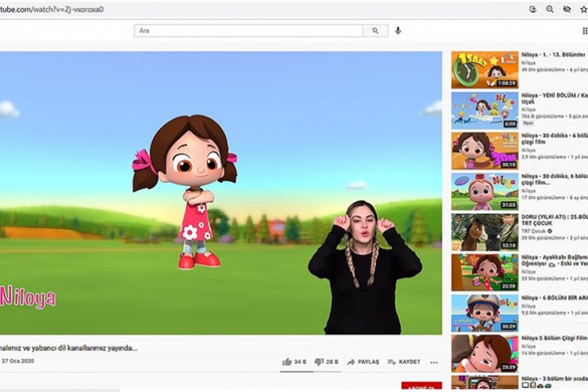This screenshot has width=588, height=392.
Task: Click the crossed-out eye icon in address bar
Action: point(566,9)
